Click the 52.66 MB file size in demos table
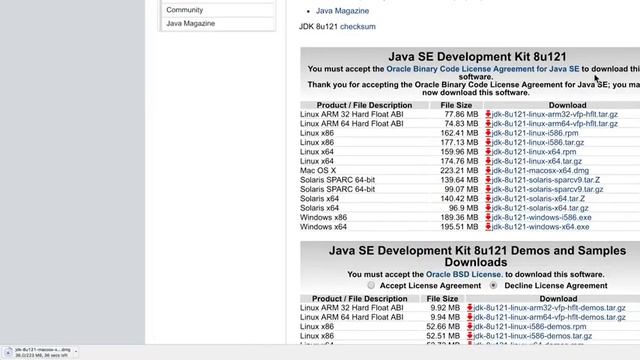This screenshot has height=360, width=640. pyautogui.click(x=443, y=327)
